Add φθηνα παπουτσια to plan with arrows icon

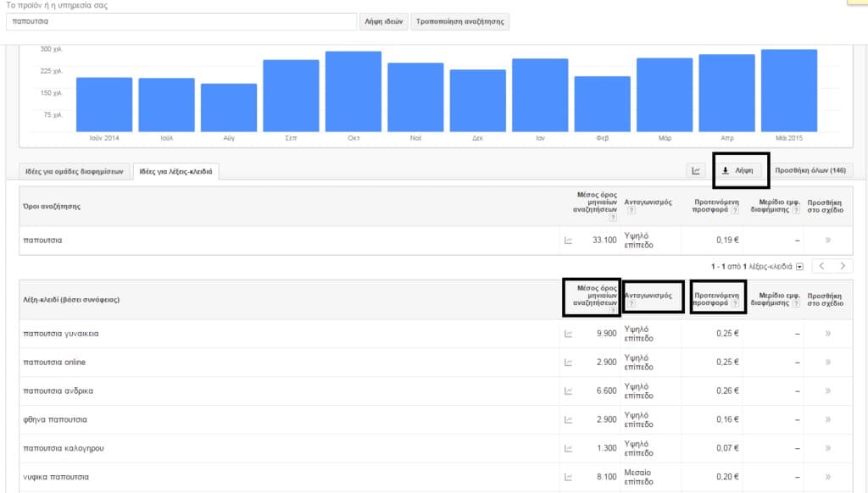click(827, 420)
